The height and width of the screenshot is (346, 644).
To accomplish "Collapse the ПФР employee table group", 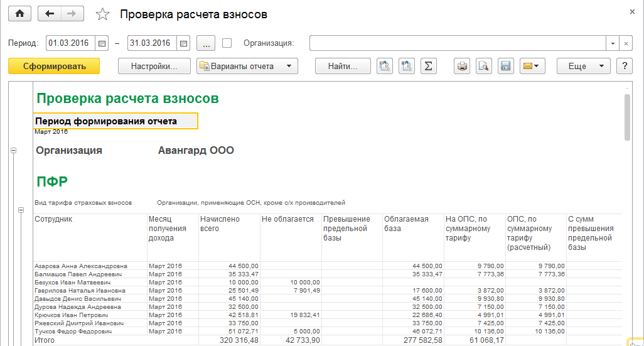I will [x=21, y=210].
